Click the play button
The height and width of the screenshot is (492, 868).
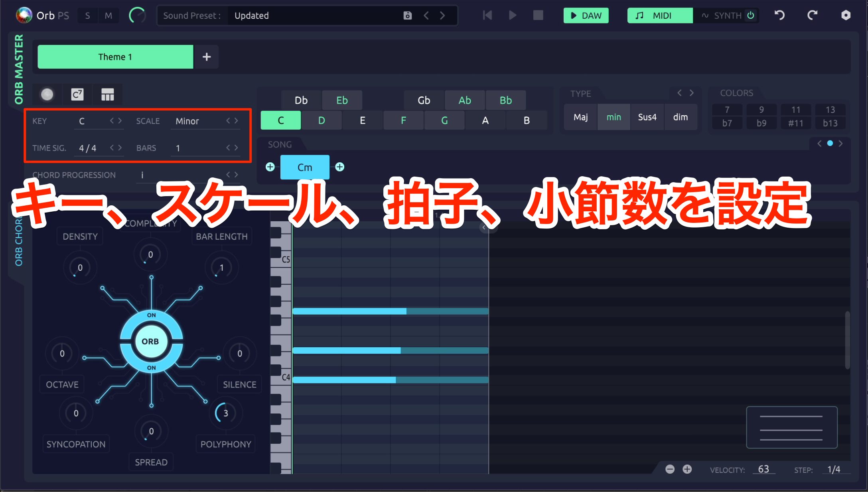(x=513, y=16)
